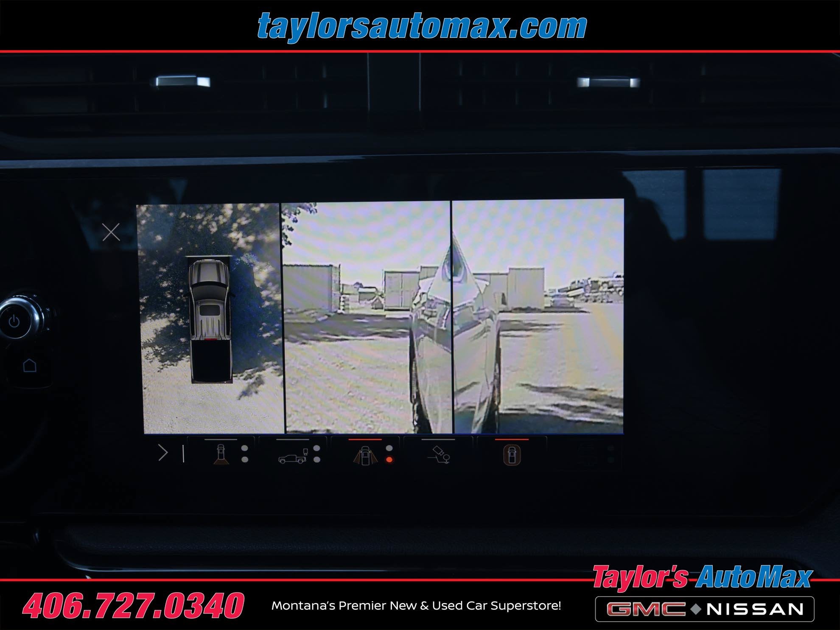
Task: Select upper dot of side camera option
Action: click(389, 448)
